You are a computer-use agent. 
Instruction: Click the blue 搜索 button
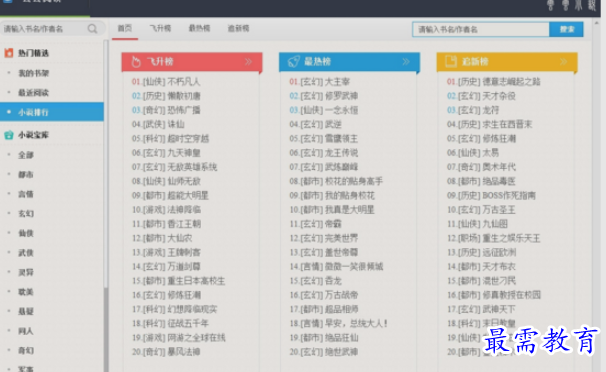click(566, 29)
